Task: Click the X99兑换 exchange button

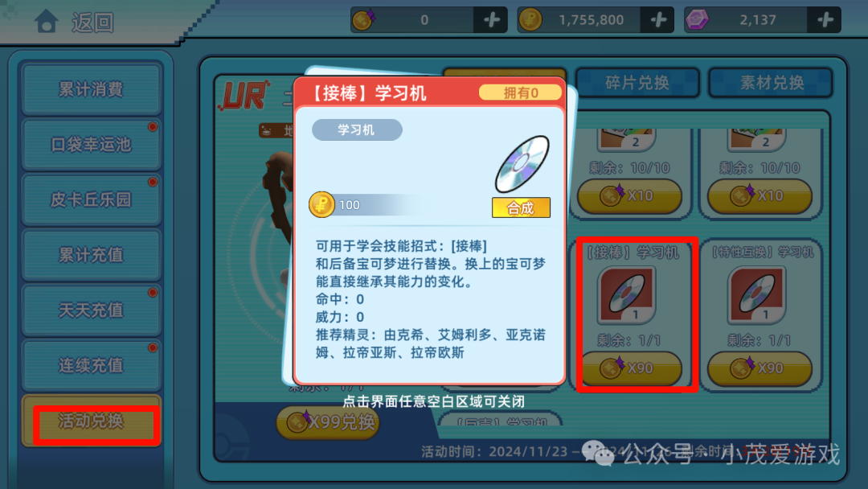Action: coord(328,422)
